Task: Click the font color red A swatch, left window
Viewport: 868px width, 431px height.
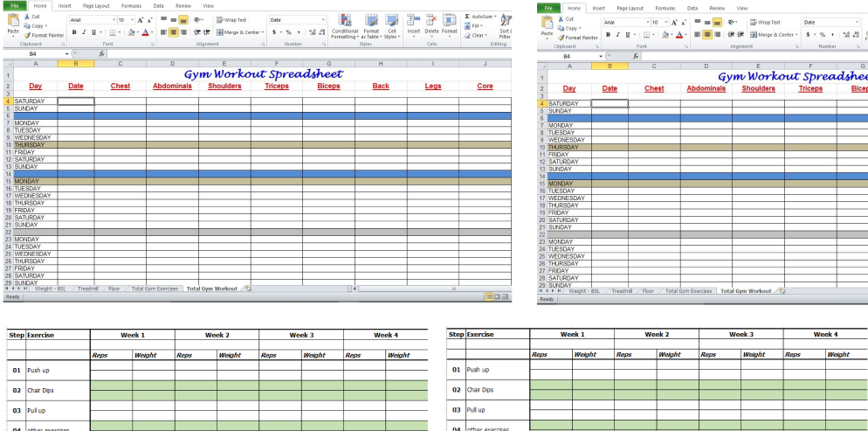Action: click(x=146, y=32)
